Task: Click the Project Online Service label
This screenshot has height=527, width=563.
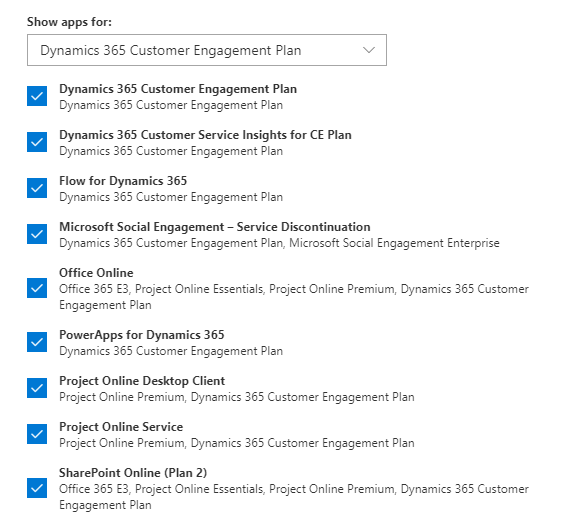Action: point(121,427)
